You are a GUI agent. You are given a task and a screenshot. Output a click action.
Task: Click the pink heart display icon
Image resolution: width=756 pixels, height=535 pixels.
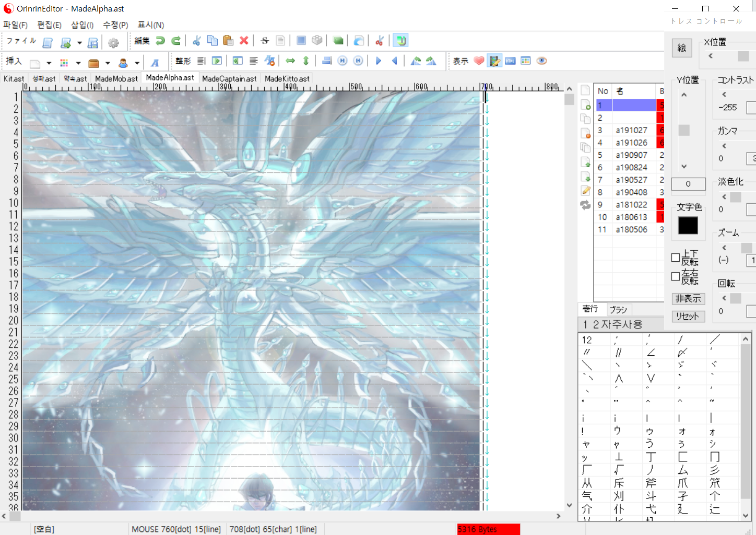(479, 61)
